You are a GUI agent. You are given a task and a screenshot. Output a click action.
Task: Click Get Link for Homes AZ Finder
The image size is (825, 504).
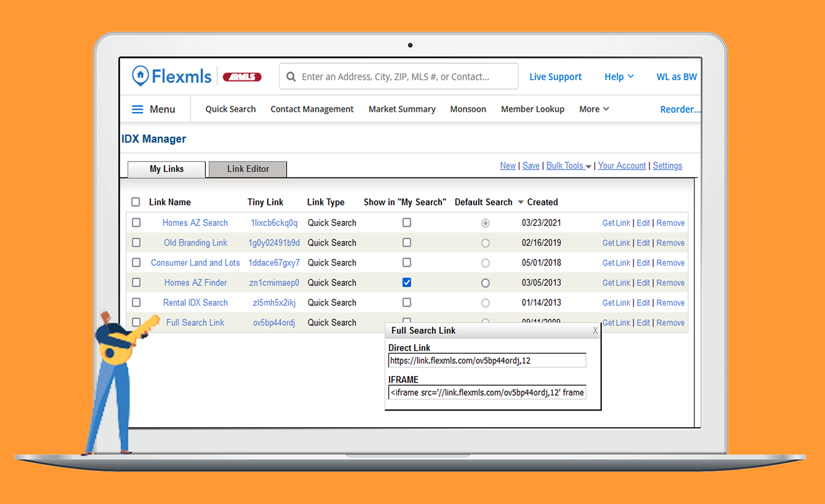point(616,283)
